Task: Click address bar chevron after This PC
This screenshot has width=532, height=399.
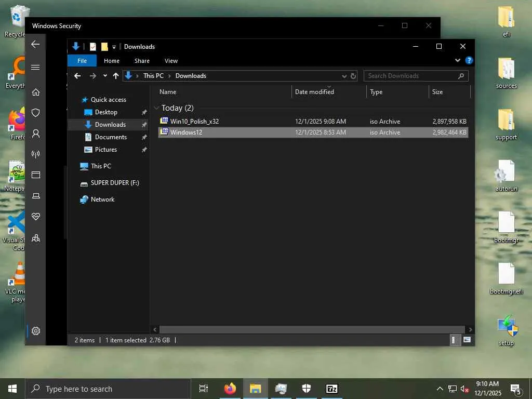Action: click(x=169, y=76)
